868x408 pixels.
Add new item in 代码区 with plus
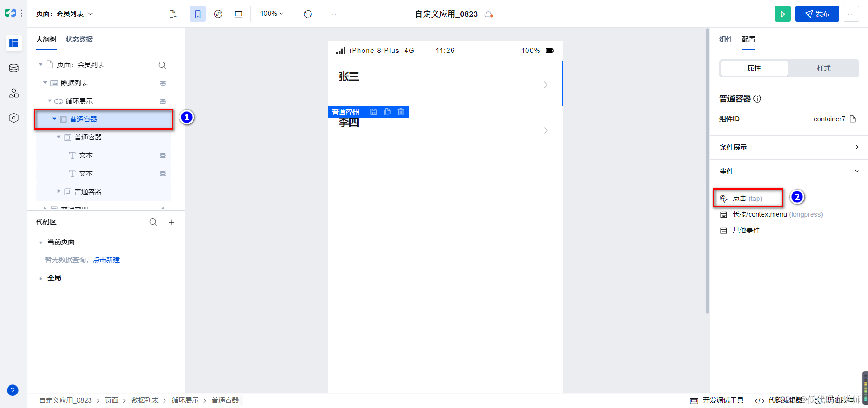click(x=171, y=222)
